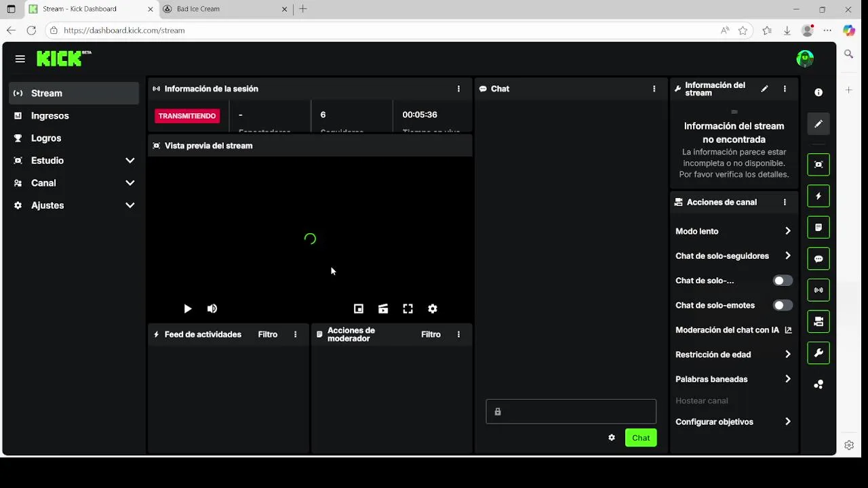The image size is (868, 488).
Task: Expand Restricción de edad settings
Action: click(734, 354)
